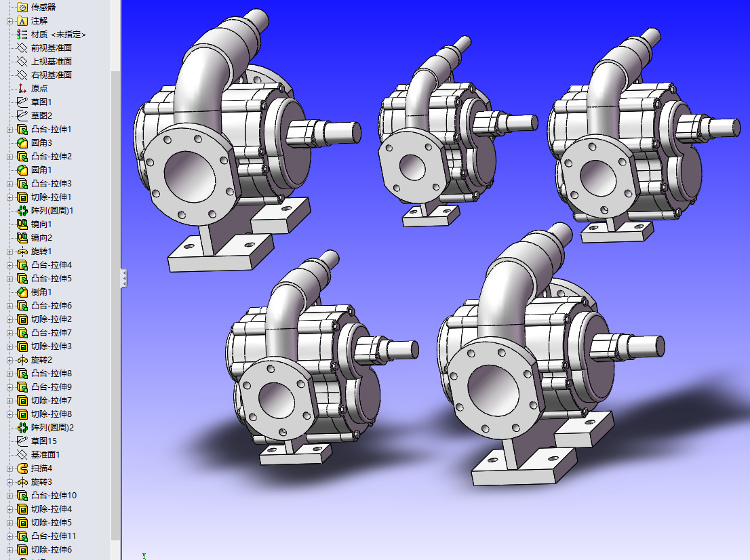Expand the 凸台-拉伸8 feature node

coord(9,373)
